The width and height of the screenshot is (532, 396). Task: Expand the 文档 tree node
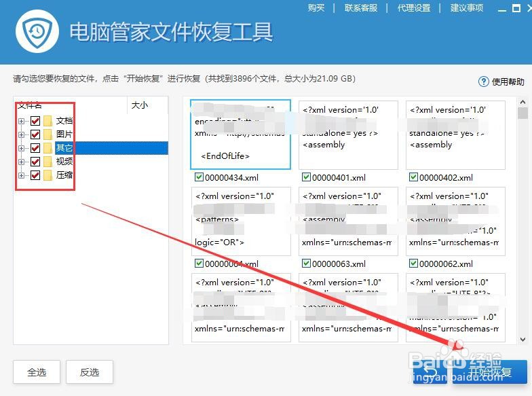(22, 121)
